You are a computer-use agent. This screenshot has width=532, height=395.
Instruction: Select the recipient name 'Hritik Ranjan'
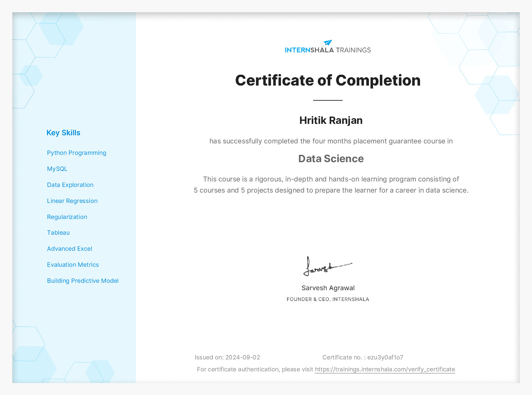coord(331,120)
